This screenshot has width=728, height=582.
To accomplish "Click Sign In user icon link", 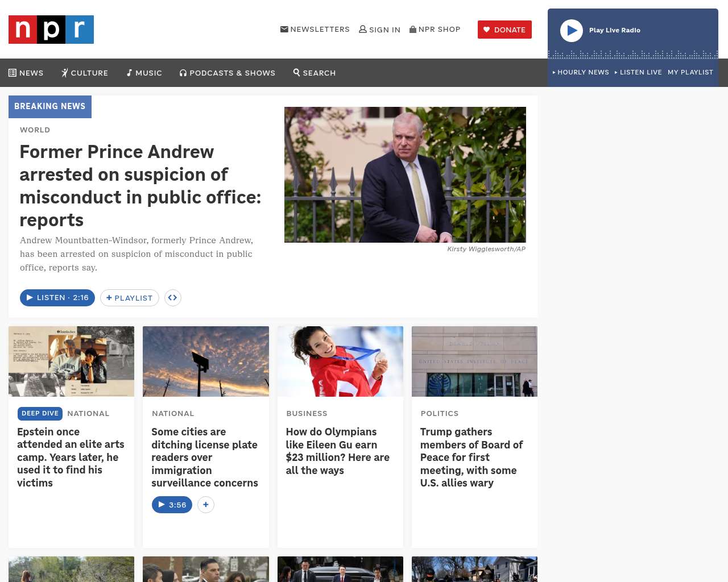I will point(379,30).
